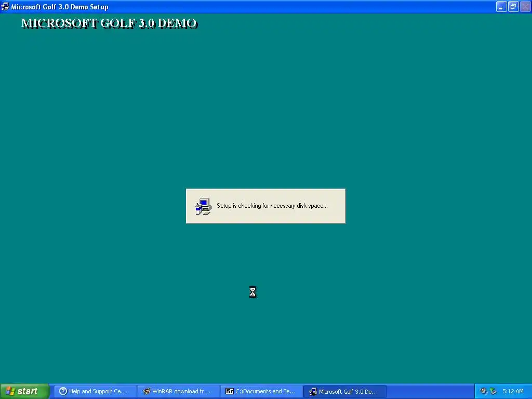Viewport: 532px width, 399px height.
Task: Switch to WinRAR download taskbar window
Action: pos(179,391)
